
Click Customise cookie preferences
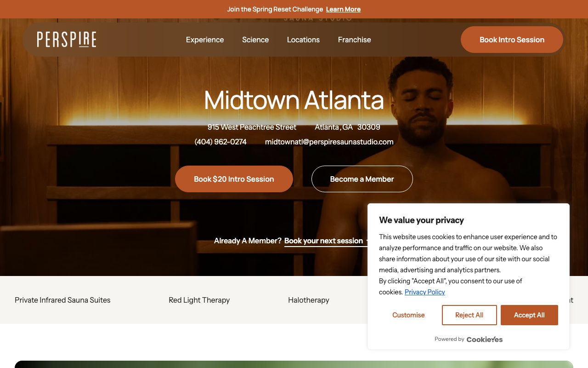408,315
